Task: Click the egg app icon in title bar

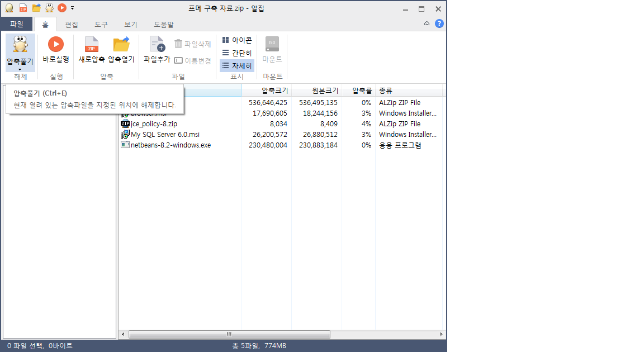Action: (x=9, y=8)
